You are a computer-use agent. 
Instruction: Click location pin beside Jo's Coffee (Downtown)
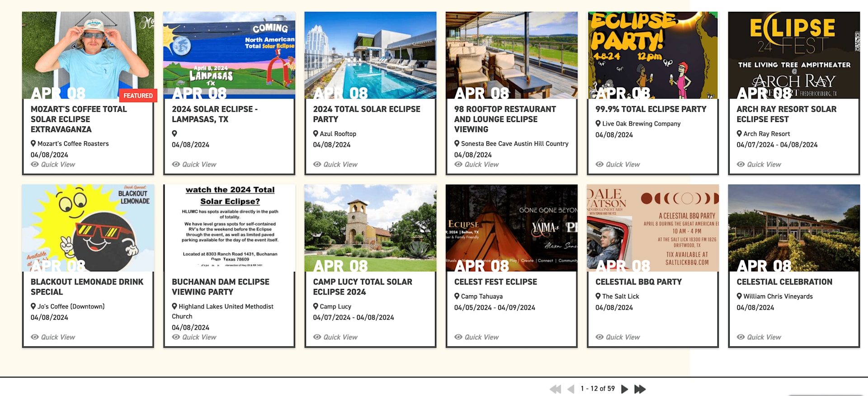[x=33, y=306]
